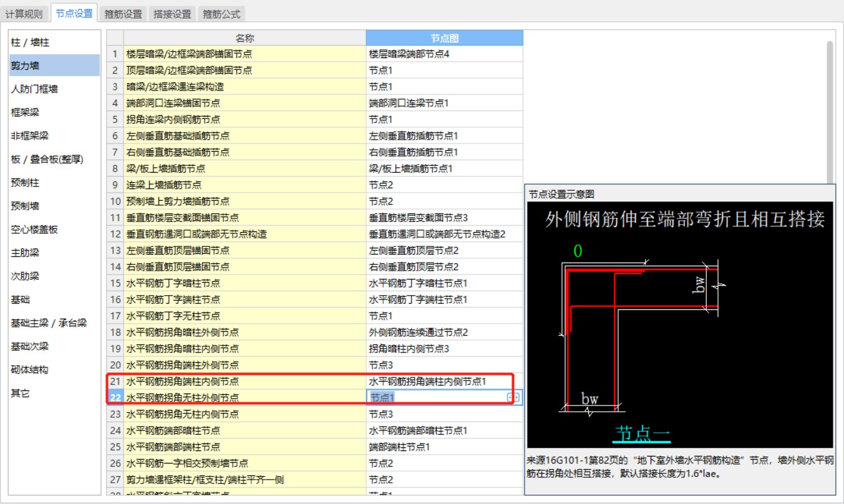Open the 箍筋设置 tab
The image size is (844, 504).
point(124,14)
